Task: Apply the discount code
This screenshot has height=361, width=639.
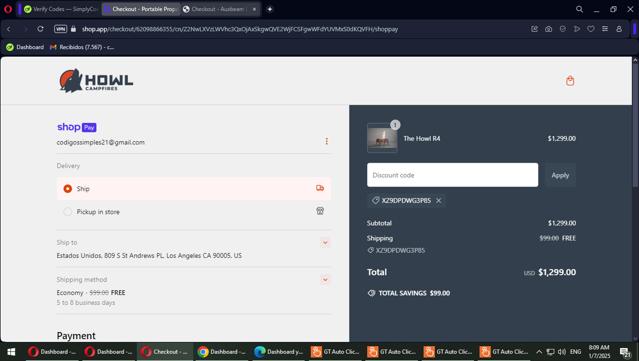Action: (560, 175)
